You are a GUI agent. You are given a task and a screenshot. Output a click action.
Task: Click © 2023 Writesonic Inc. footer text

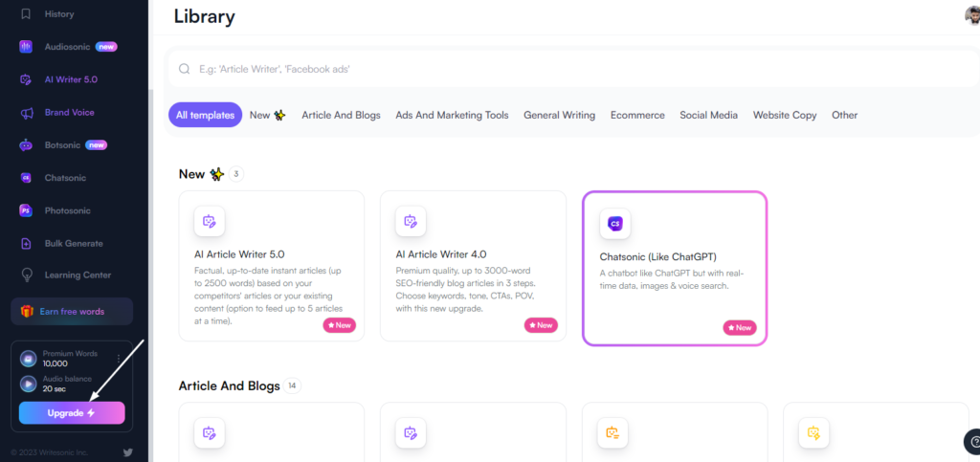click(x=50, y=452)
